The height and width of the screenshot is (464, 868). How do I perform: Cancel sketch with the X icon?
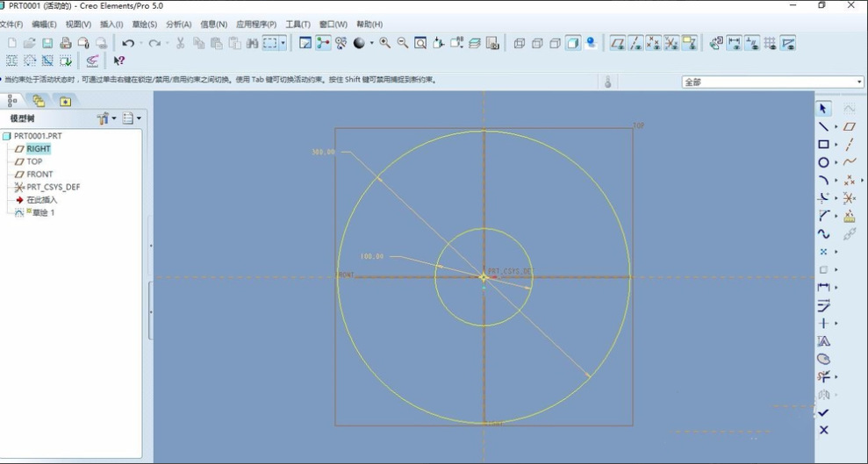[823, 430]
